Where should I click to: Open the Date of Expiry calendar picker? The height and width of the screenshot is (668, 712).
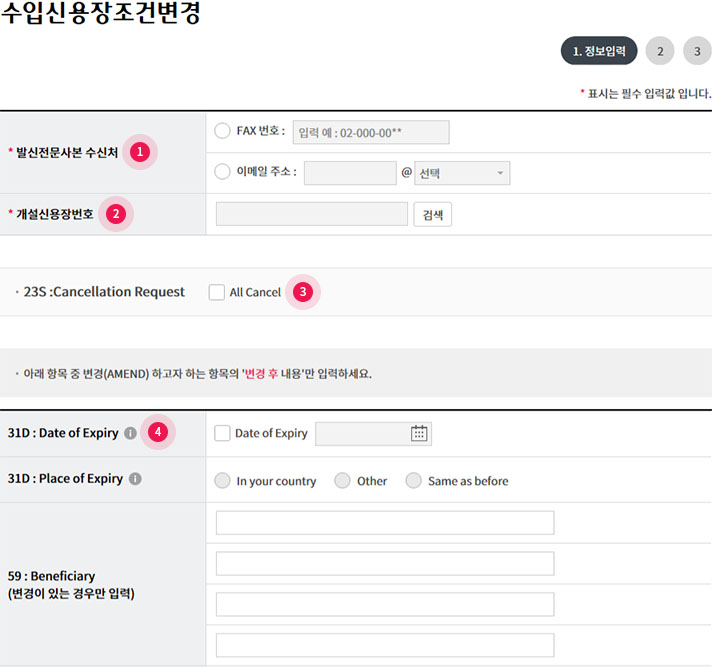click(x=419, y=433)
